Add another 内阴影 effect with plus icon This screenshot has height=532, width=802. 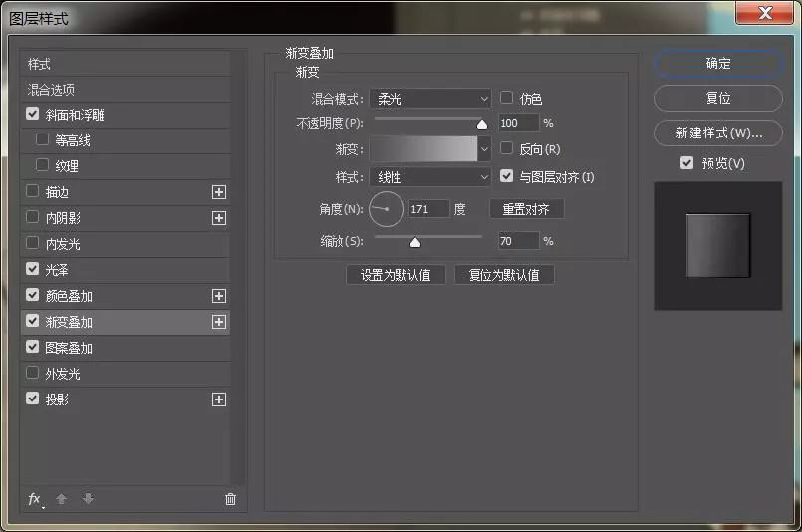point(219,218)
